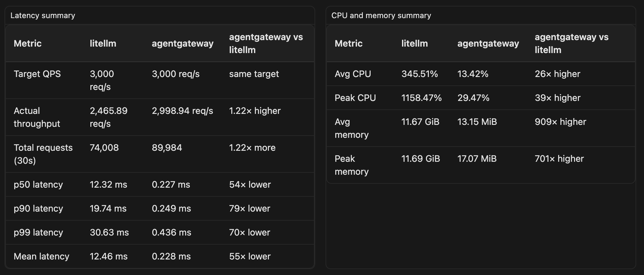Click the 909× higher Avg memory cell
644x275 pixels.
tap(560, 122)
